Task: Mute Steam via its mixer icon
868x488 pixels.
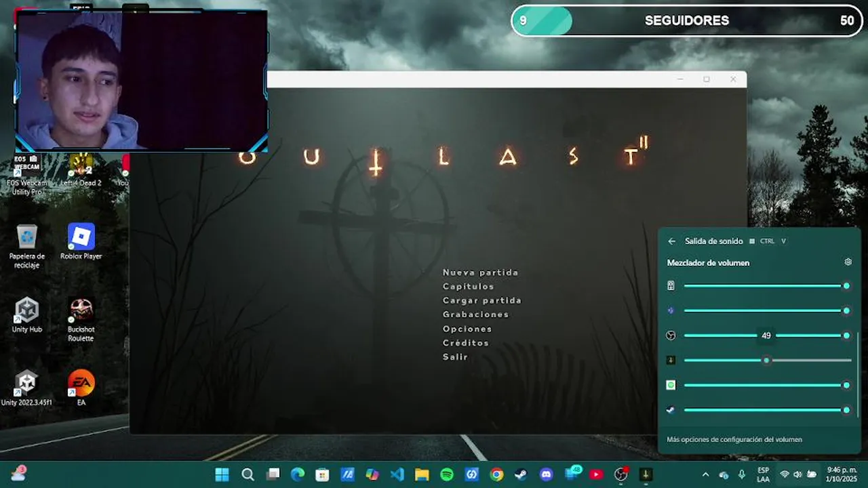Action: click(x=671, y=409)
